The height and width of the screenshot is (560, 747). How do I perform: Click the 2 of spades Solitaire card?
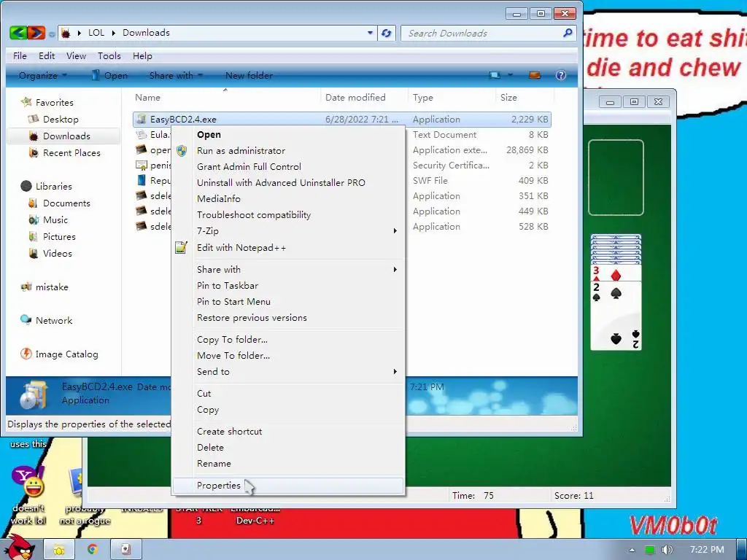click(x=616, y=316)
